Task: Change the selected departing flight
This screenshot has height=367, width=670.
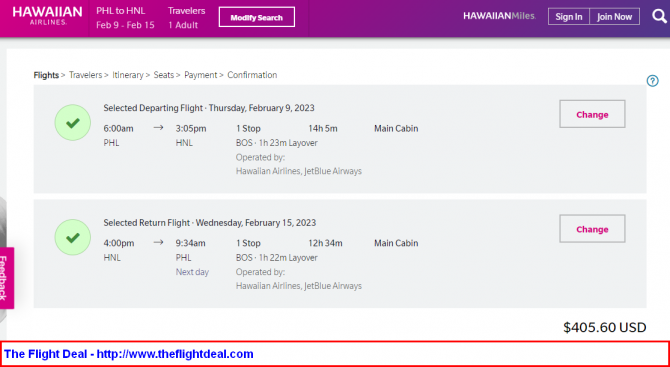Action: (x=592, y=114)
